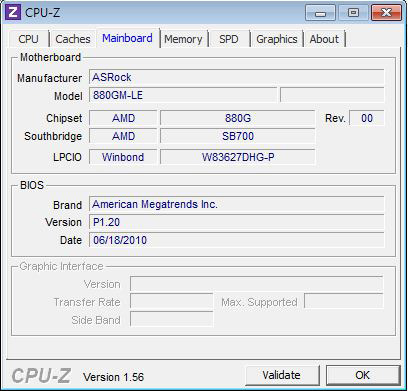
Task: Click the Version 1.56 label
Action: coord(113,377)
